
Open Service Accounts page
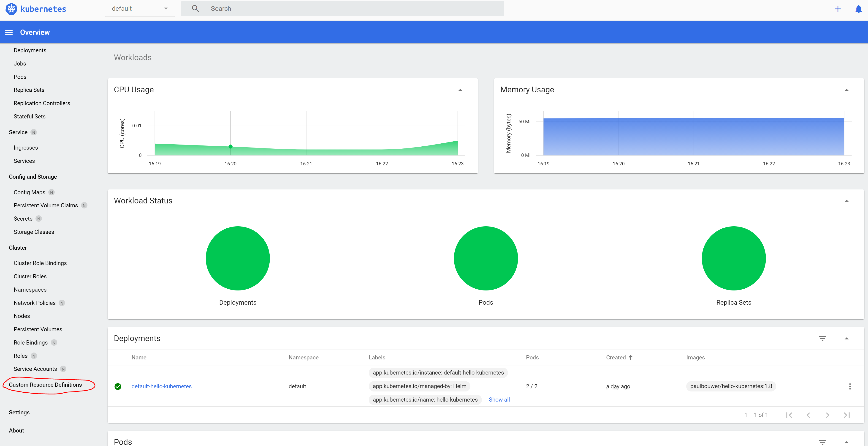pyautogui.click(x=35, y=369)
